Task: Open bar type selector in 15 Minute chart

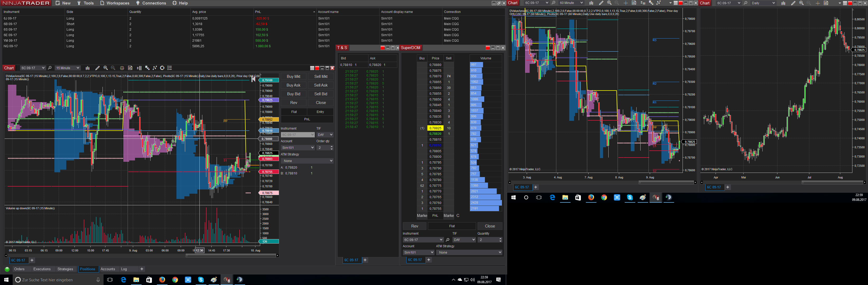Action: pos(88,68)
